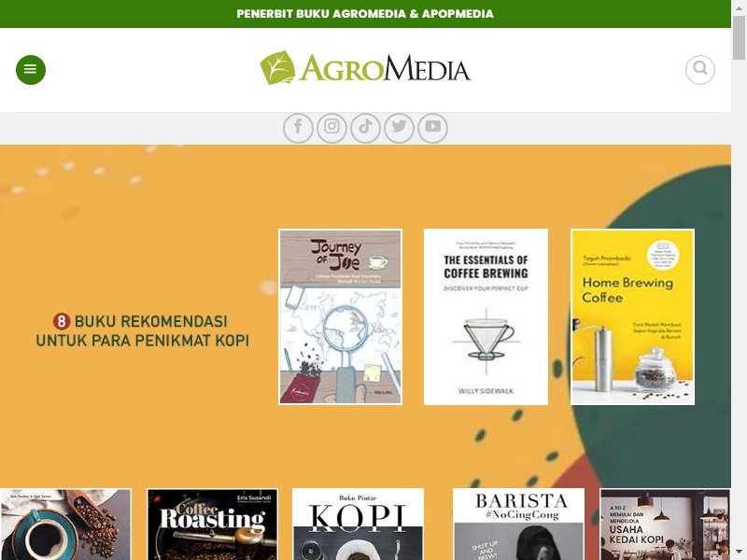Select the Home Brewing Coffee book cover
747x560 pixels.
[632, 316]
